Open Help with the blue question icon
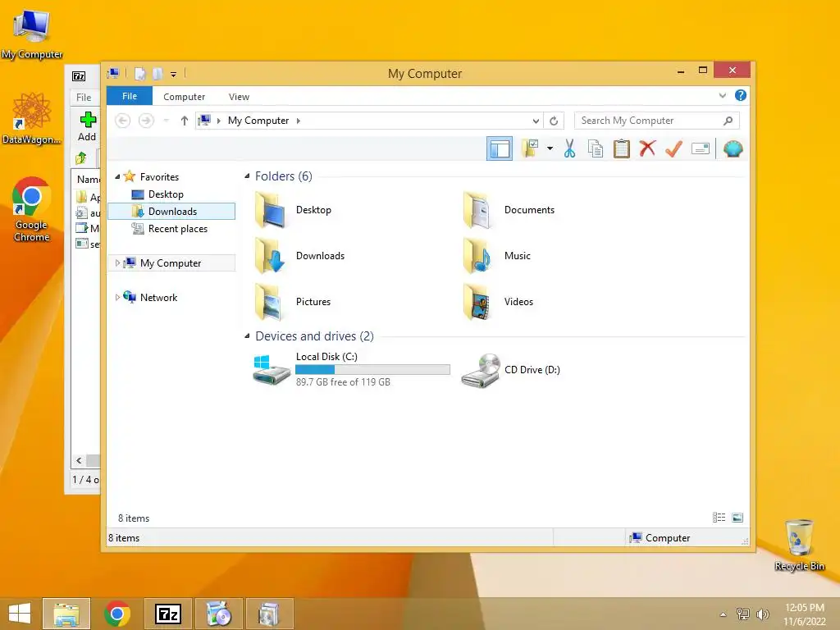 coord(741,95)
